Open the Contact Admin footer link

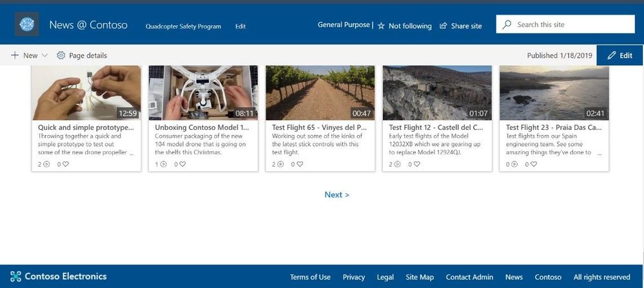pos(469,277)
